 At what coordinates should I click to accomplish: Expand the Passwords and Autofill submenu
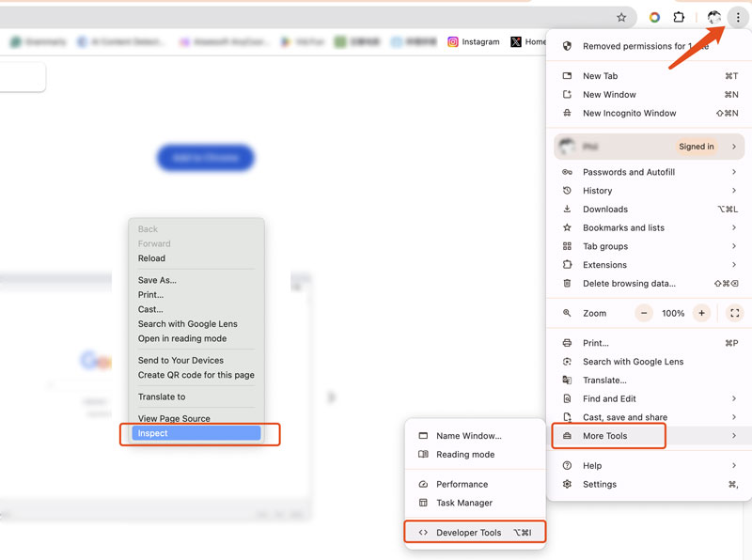650,172
